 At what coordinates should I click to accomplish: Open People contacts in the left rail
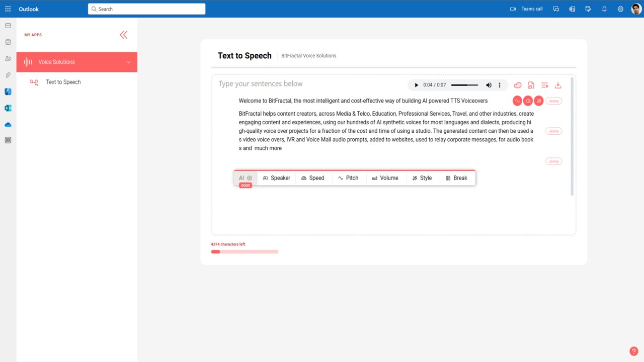tap(8, 59)
